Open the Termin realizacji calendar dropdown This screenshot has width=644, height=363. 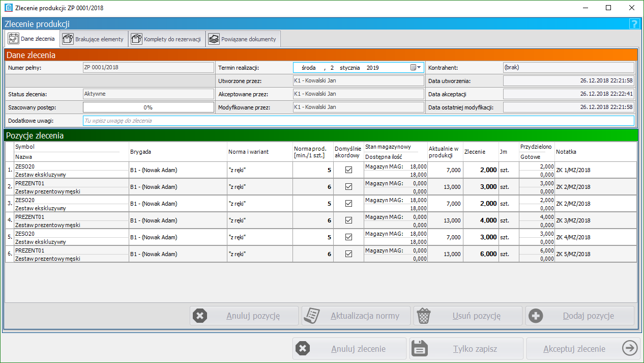point(416,67)
